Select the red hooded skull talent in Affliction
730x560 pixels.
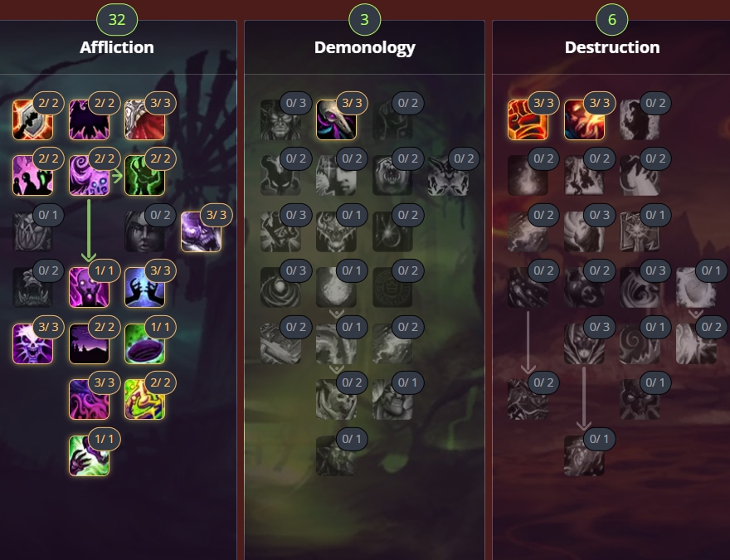(x=145, y=119)
